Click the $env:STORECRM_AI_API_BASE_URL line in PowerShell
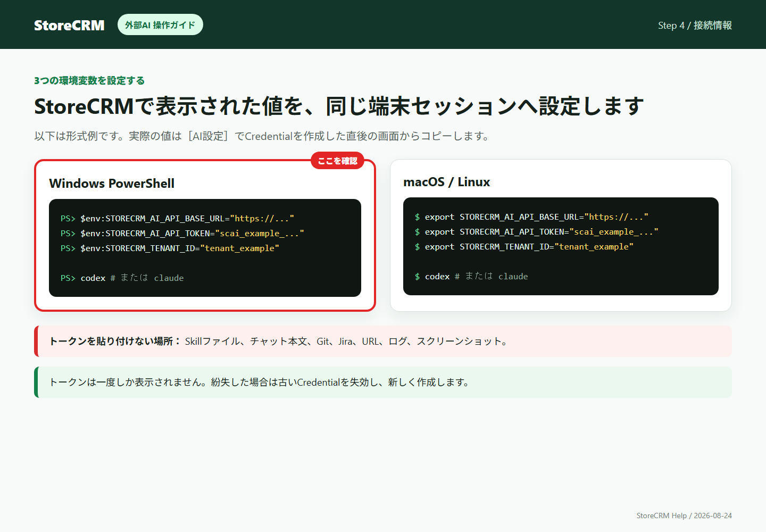Viewport: 766px width, 532px height. pos(177,219)
